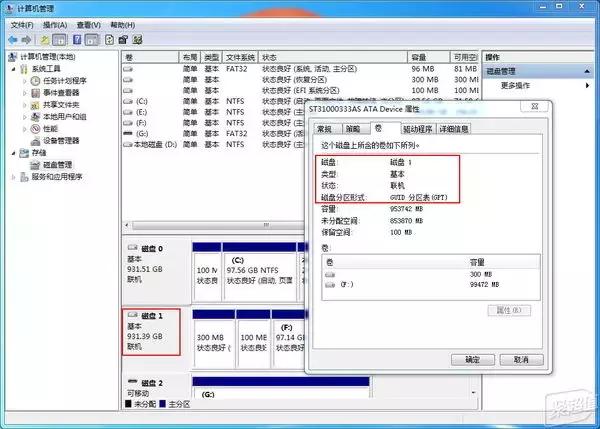This screenshot has width=600, height=429.
Task: Click the 系统工具 tools icon
Action: [24, 69]
